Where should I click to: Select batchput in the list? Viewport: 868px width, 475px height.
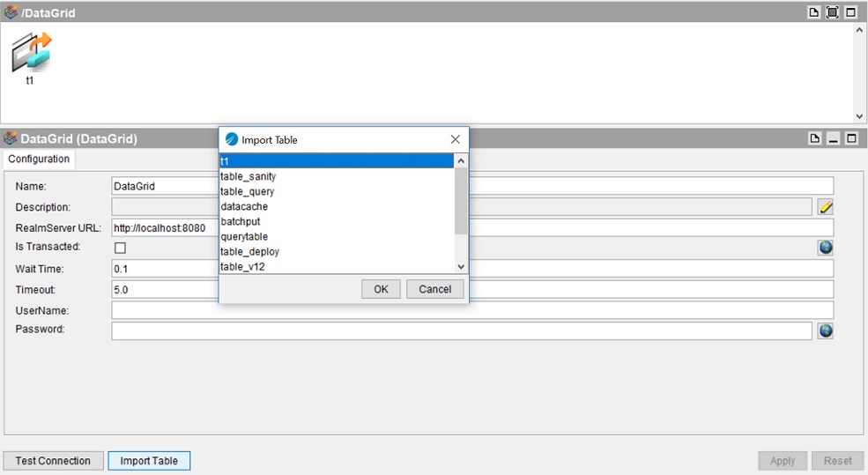(x=337, y=221)
